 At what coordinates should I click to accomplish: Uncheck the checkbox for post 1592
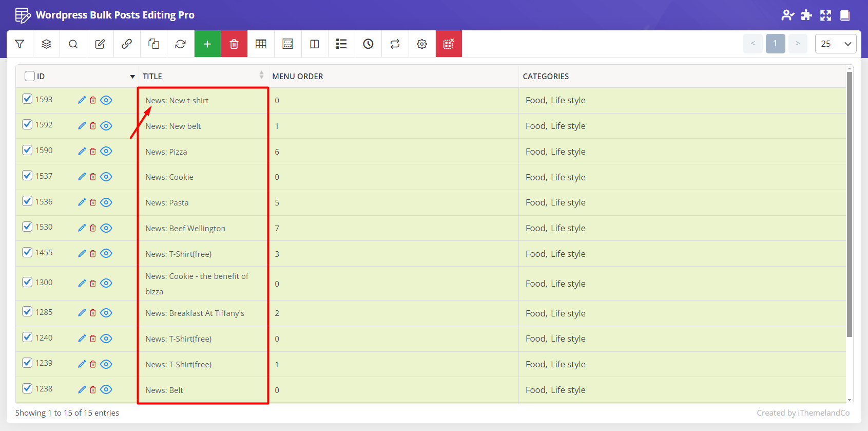28,124
